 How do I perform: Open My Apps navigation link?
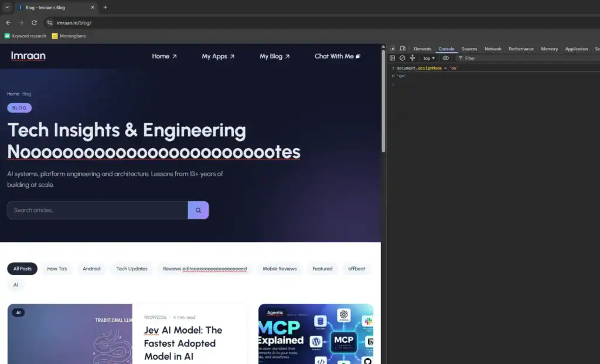pos(218,56)
